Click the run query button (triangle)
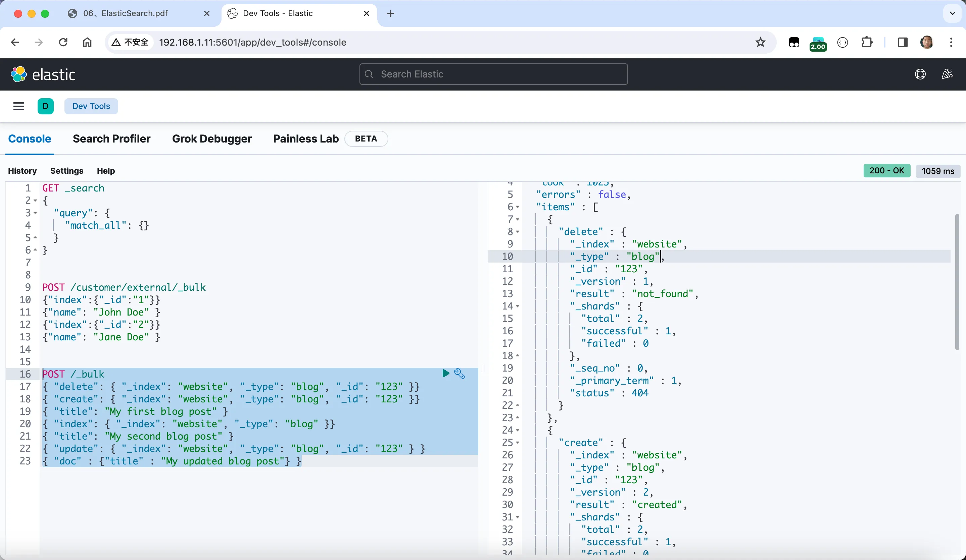 pos(445,373)
